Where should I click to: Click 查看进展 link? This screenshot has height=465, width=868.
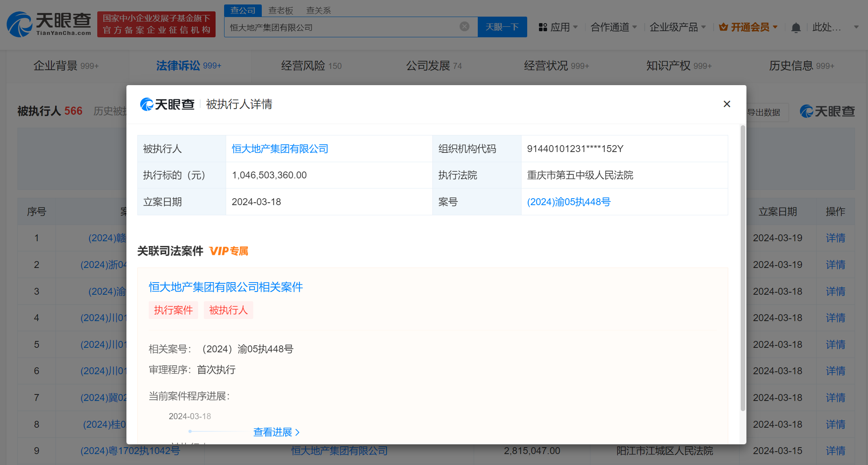click(x=276, y=432)
